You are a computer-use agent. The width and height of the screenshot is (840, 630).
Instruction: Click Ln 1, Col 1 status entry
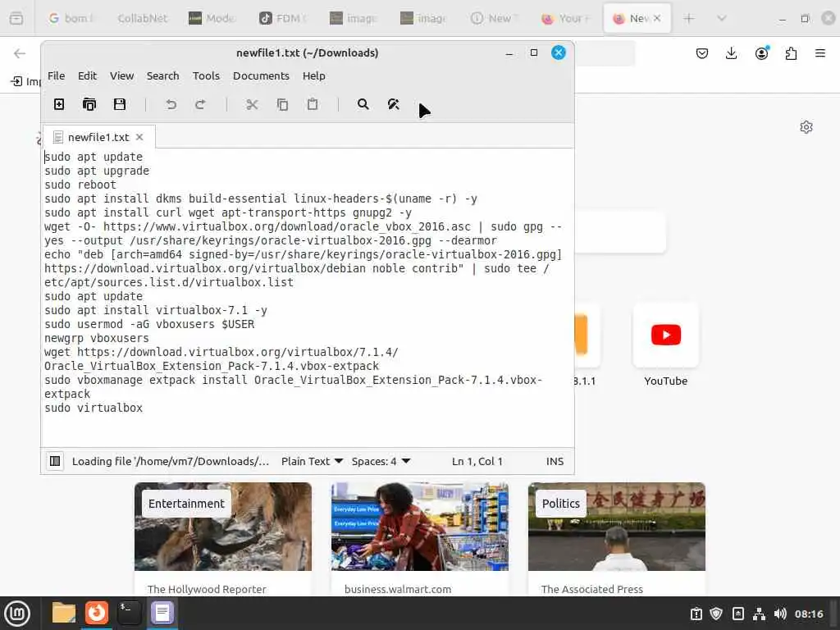click(477, 461)
